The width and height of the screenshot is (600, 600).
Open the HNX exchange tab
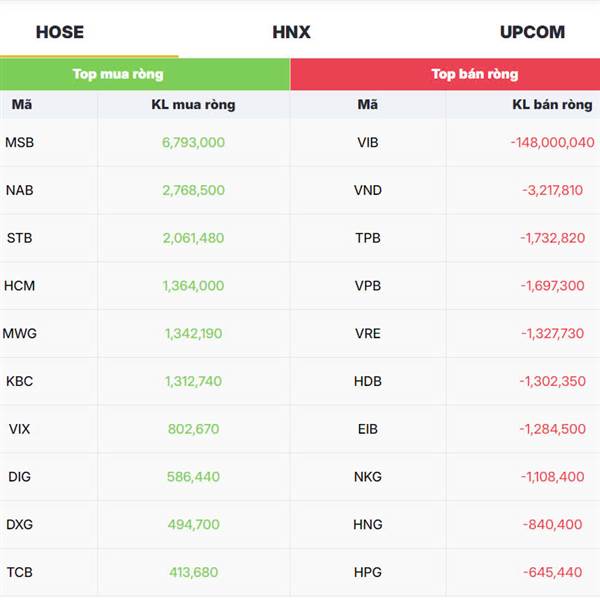click(292, 32)
